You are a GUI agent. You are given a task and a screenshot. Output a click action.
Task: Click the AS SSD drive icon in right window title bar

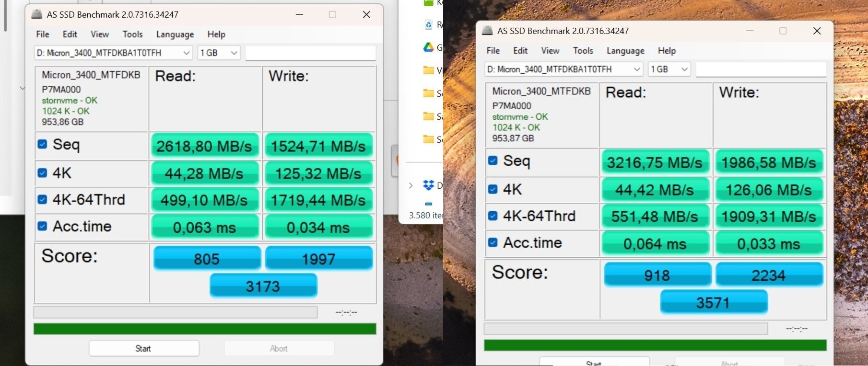[487, 31]
